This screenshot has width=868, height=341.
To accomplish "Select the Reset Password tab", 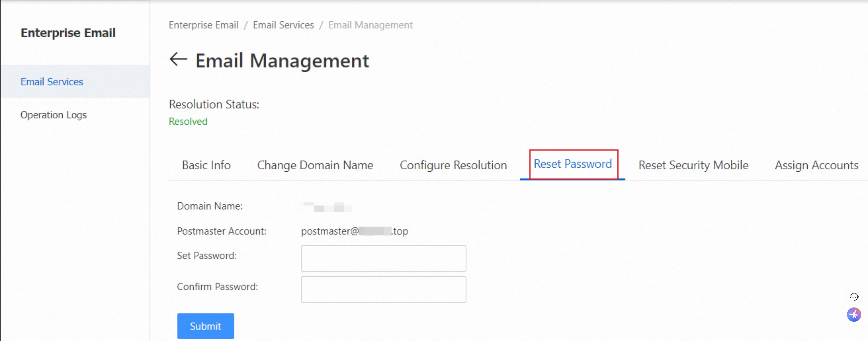I will (573, 164).
